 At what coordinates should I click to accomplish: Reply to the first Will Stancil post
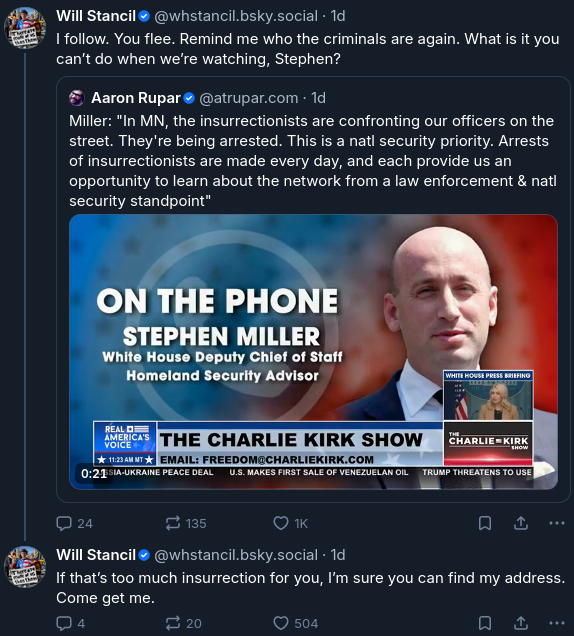tap(74, 523)
